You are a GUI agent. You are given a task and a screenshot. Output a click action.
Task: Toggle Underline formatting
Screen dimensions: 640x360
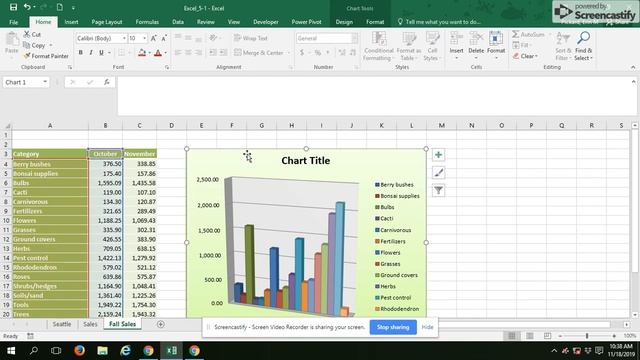point(101,53)
